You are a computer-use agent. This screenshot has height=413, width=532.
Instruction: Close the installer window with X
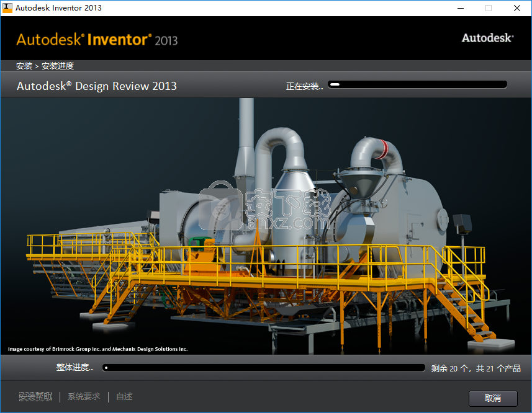click(x=517, y=8)
